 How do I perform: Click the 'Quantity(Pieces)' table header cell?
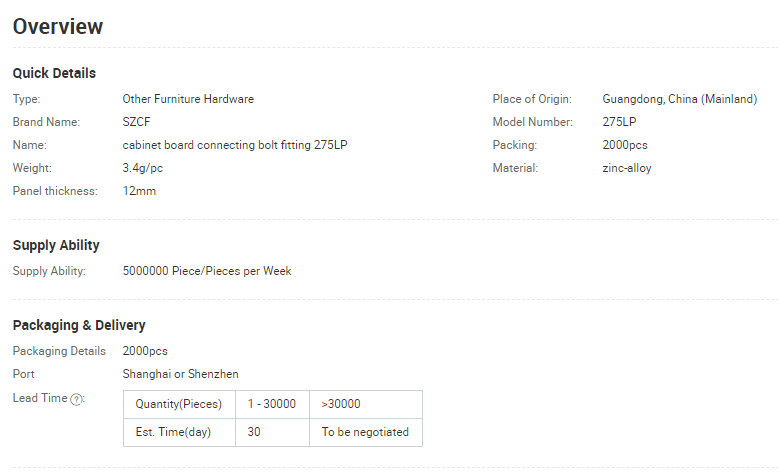click(179, 404)
